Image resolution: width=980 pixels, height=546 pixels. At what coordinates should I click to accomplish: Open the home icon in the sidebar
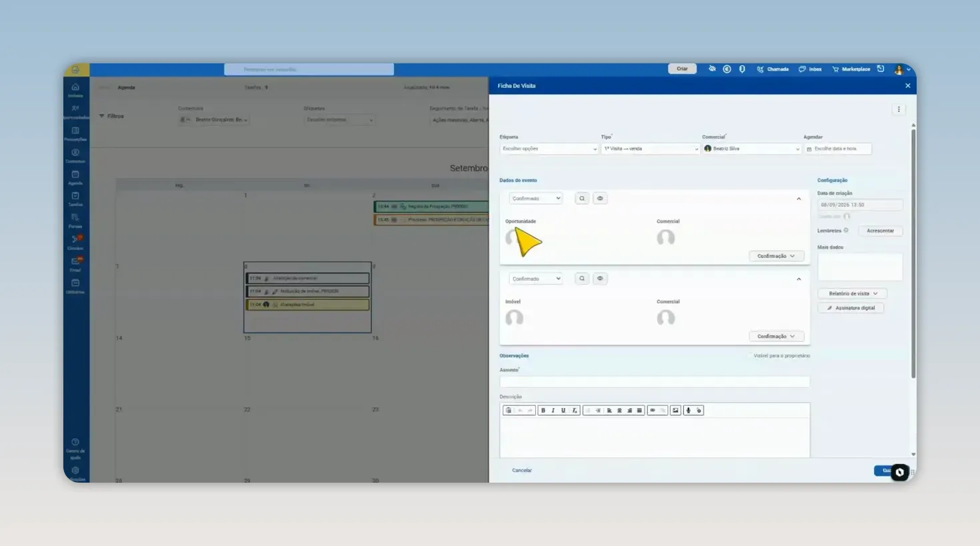(x=75, y=90)
